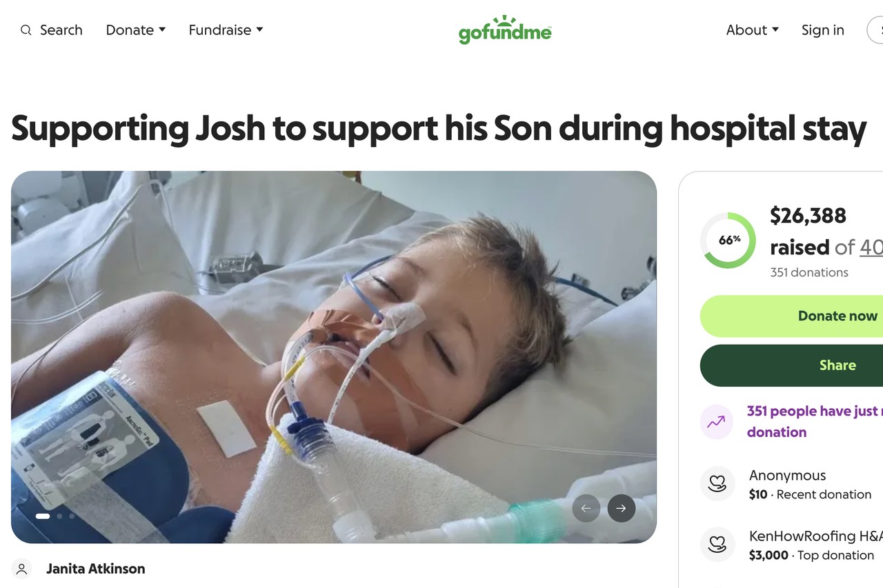
Task: Go to previous photo with left arrow
Action: (586, 509)
